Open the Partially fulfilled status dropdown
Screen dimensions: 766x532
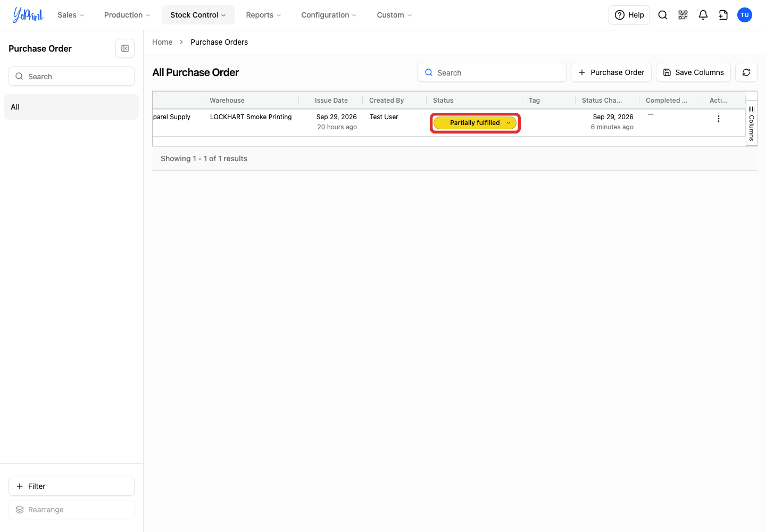click(475, 123)
